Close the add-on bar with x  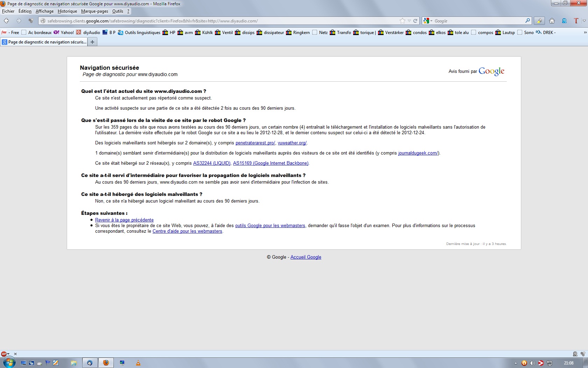click(15, 354)
